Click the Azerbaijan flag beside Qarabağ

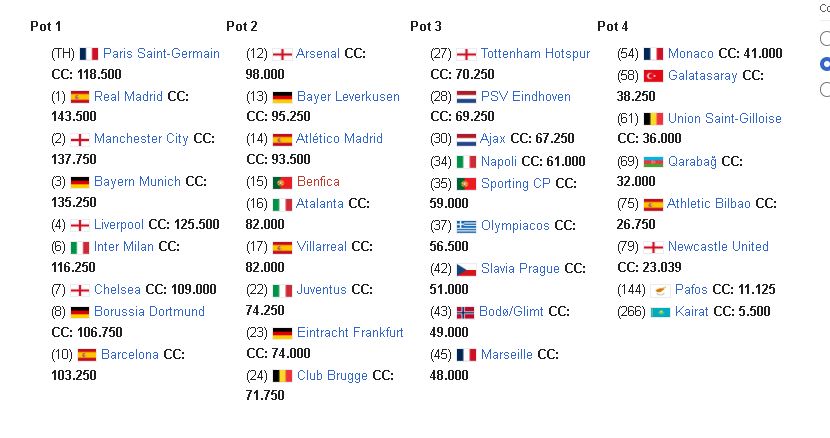(653, 162)
